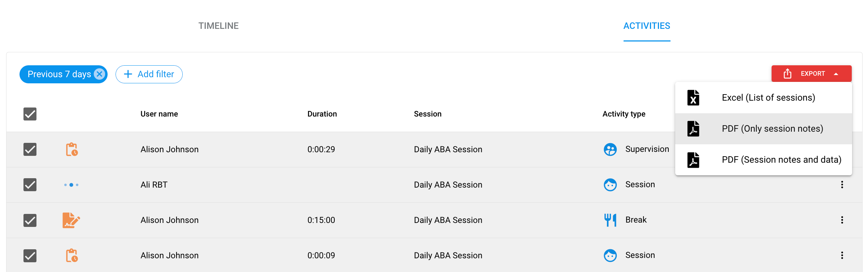Select PDF (Only session notes) export option
Image resolution: width=868 pixels, height=272 pixels.
click(x=772, y=129)
